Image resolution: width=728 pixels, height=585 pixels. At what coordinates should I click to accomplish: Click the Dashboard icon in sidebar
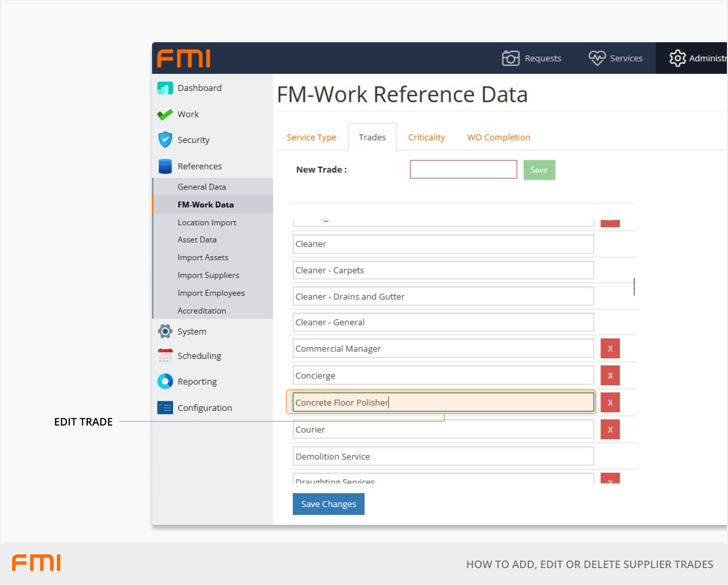click(165, 88)
